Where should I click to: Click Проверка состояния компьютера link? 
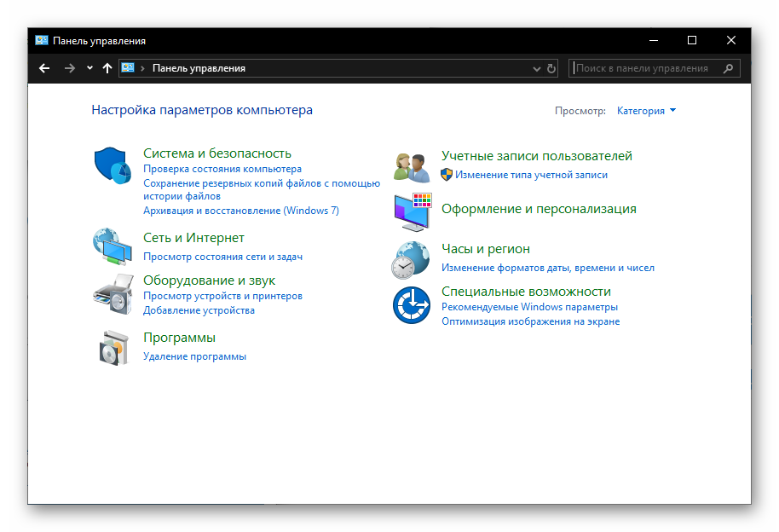coord(222,169)
